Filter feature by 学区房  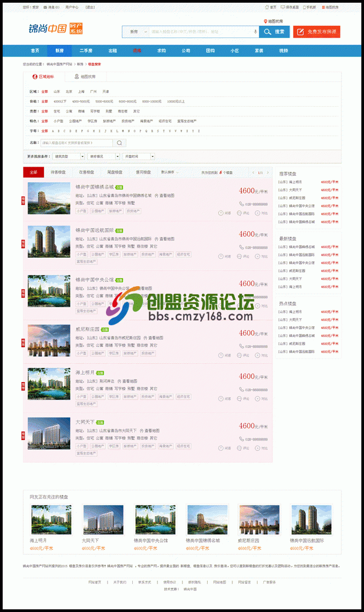[x=93, y=121]
